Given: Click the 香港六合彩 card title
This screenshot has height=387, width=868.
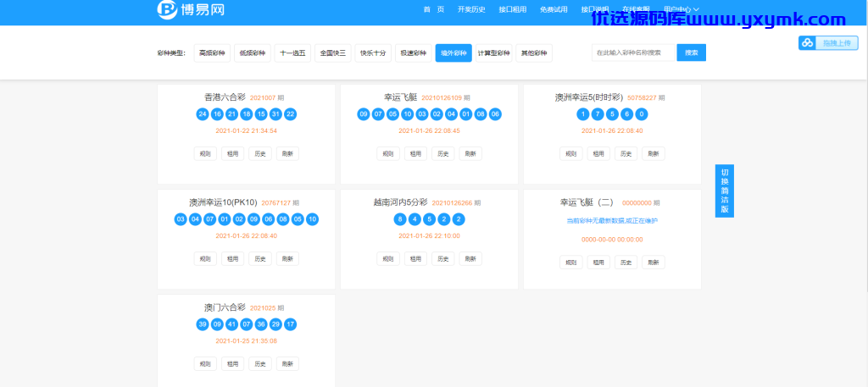Looking at the screenshot, I should click(225, 97).
